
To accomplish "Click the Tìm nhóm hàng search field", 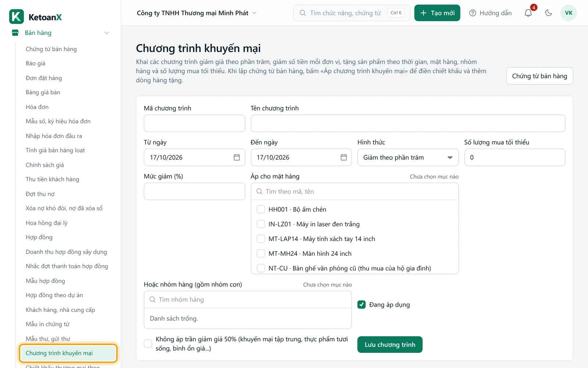I will [x=248, y=300].
